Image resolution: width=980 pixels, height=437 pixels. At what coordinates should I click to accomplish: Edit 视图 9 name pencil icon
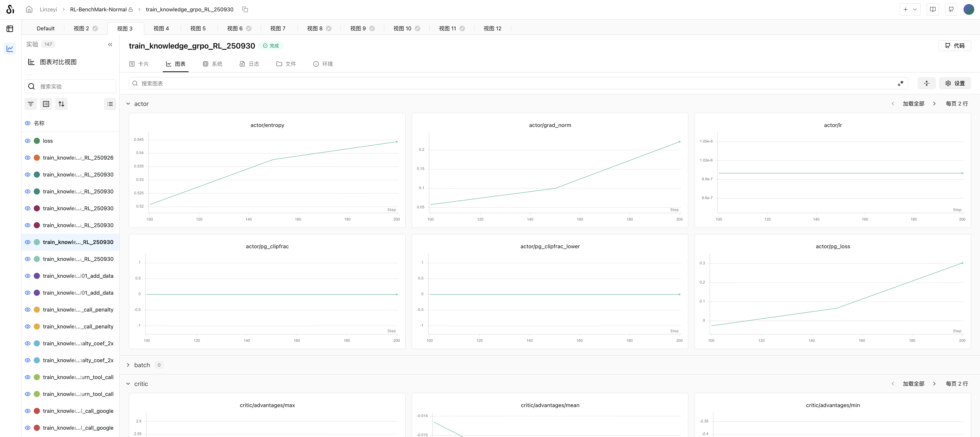coord(372,29)
